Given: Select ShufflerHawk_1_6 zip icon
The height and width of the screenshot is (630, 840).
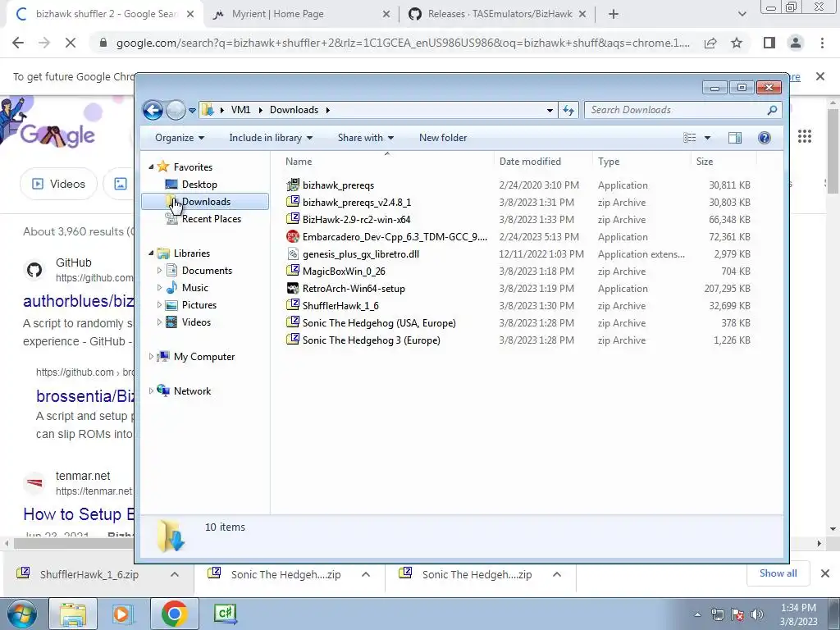Looking at the screenshot, I should click(293, 305).
